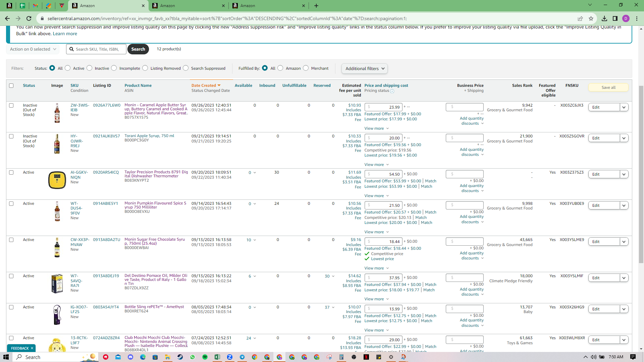Expand Edit dropdown arrow for Torani Apple Syrup
The image size is (644, 362).
coord(624,138)
